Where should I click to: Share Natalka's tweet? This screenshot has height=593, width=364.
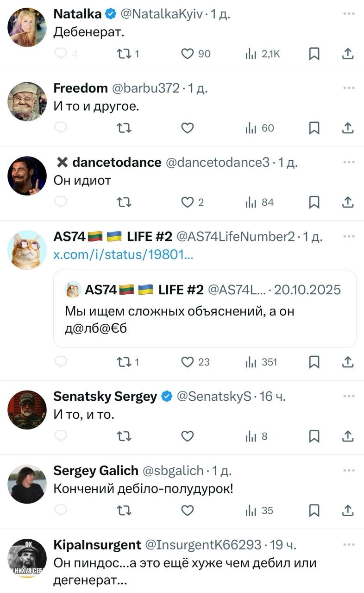click(347, 54)
